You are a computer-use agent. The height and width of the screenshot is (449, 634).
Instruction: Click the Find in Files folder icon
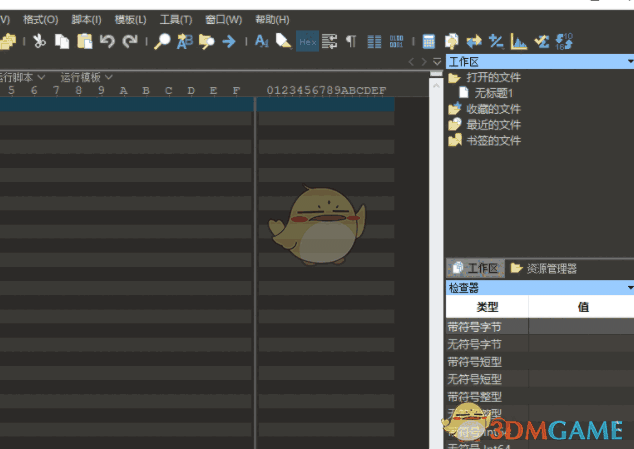207,41
